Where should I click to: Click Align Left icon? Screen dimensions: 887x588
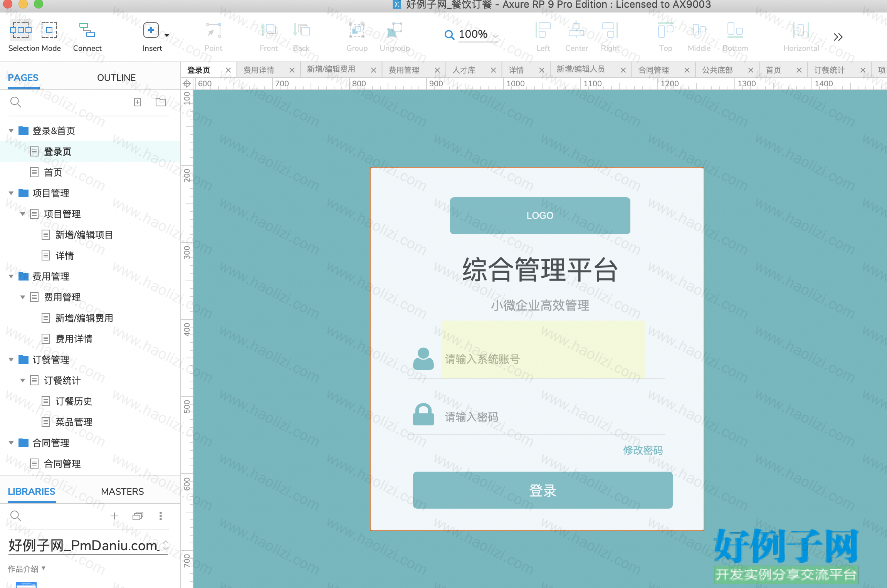[x=543, y=30]
